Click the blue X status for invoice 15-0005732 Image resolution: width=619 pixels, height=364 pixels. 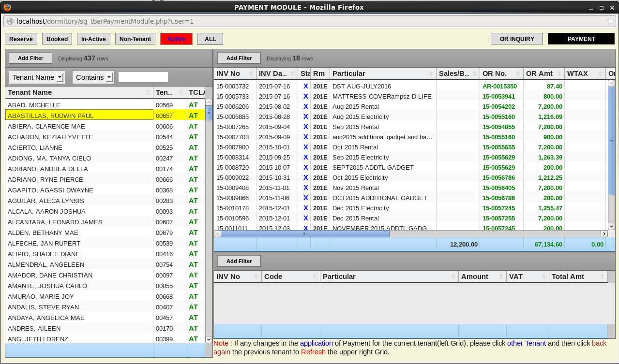pos(305,86)
